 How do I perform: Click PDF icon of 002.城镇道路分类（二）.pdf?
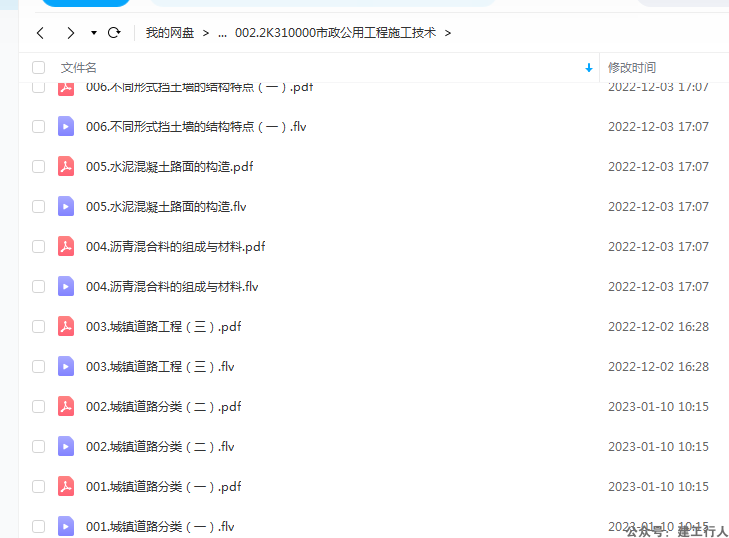66,406
